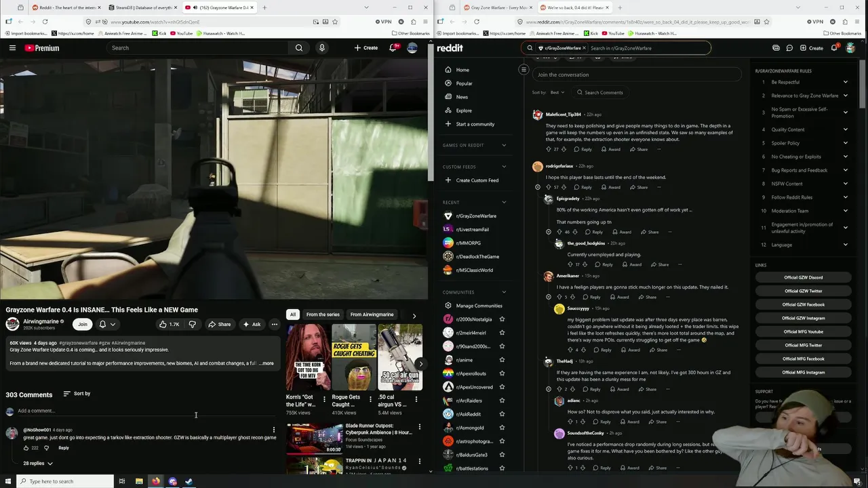
Task: Like the video showing 1.7K likes
Action: pos(170,324)
